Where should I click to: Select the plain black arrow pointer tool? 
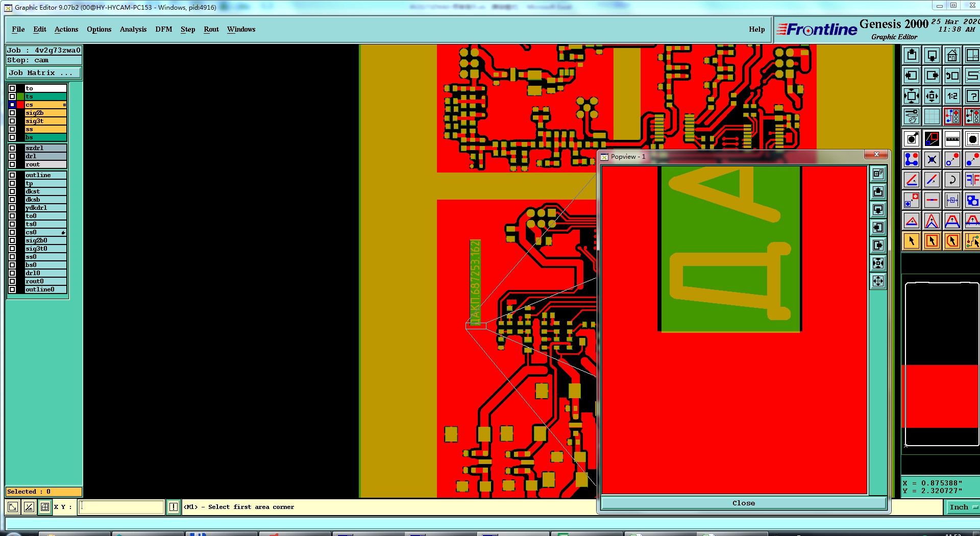pyautogui.click(x=912, y=241)
